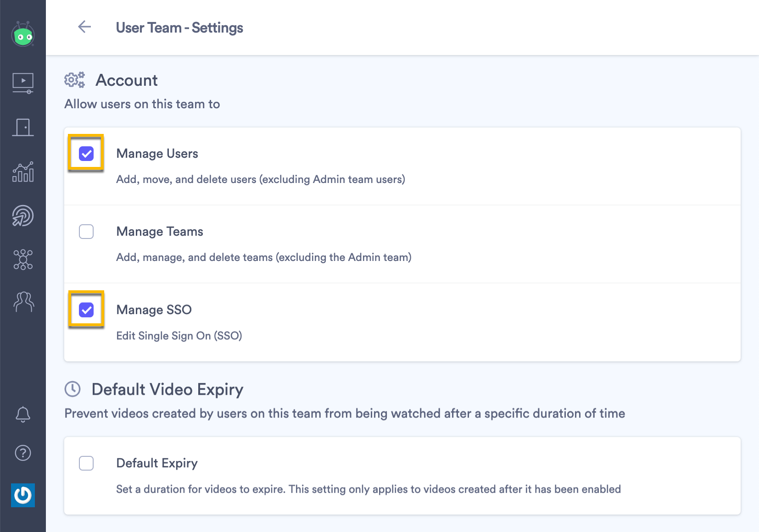Open the door-shaped rooms sidebar icon
The width and height of the screenshot is (759, 532).
point(23,127)
